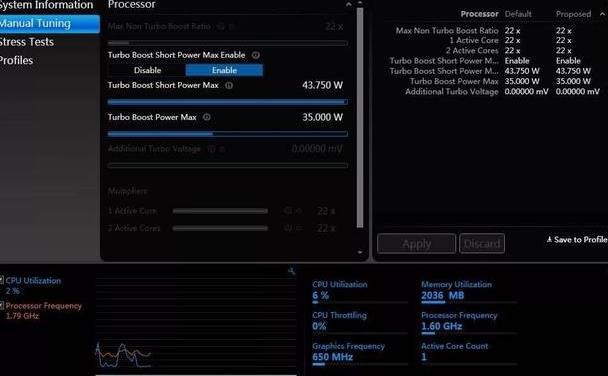Toggle the Processor Frequency graph checkbox

(2, 305)
